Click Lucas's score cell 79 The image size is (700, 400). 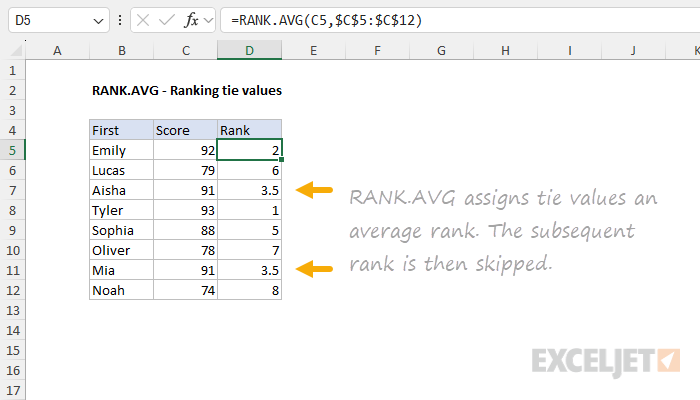click(x=186, y=171)
